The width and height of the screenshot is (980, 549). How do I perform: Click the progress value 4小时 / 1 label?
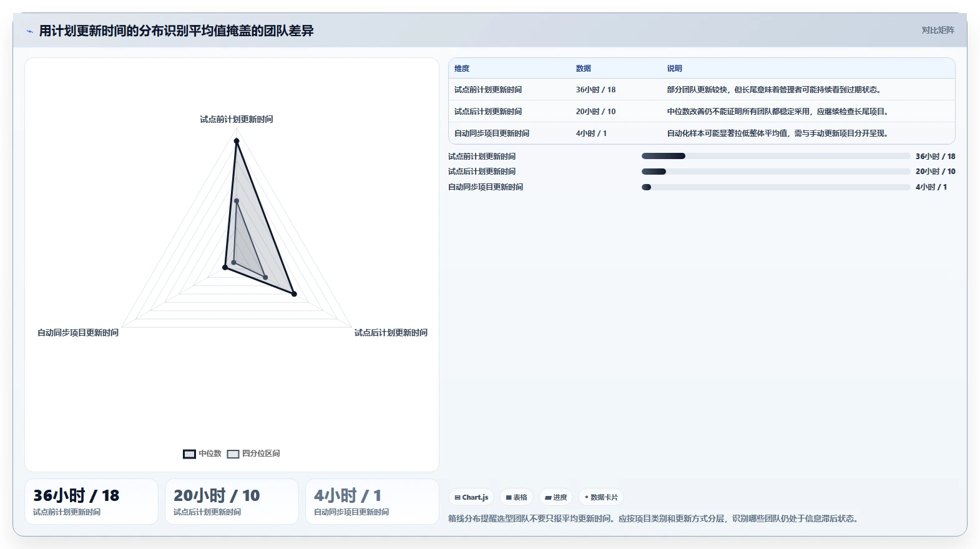pyautogui.click(x=931, y=187)
